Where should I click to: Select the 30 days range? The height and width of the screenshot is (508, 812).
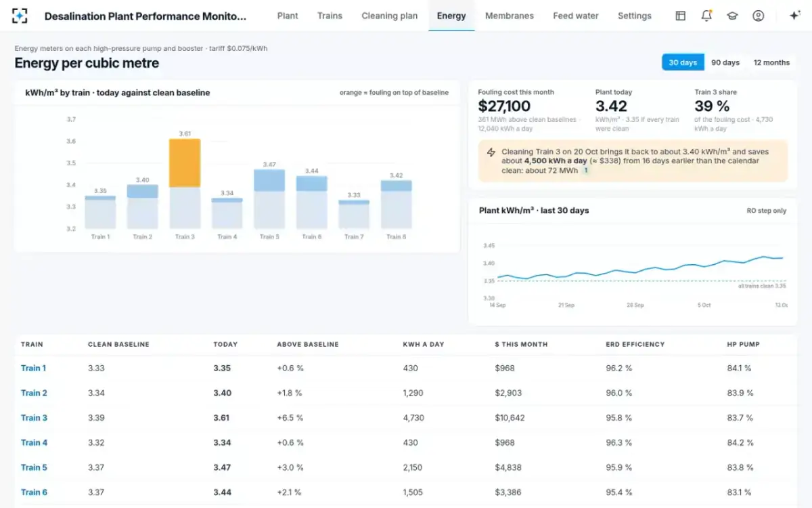[x=683, y=62]
